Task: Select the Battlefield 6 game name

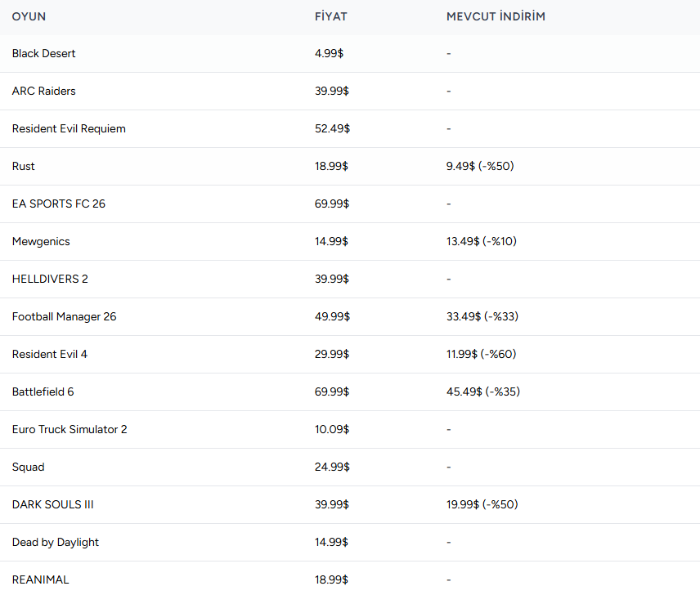Action: click(x=43, y=392)
